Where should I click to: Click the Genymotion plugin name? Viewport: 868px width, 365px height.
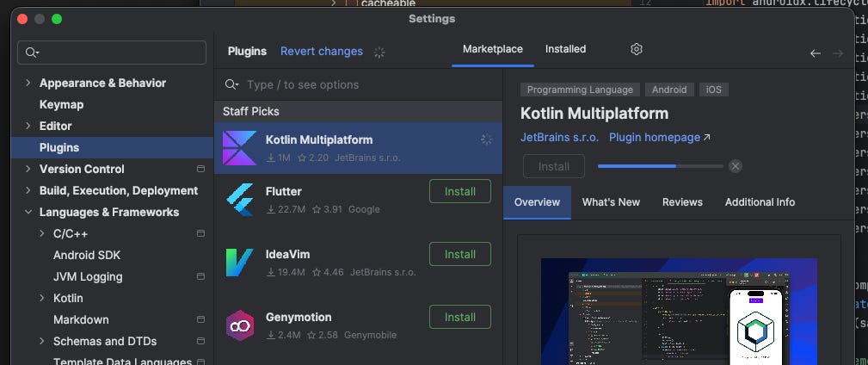(x=299, y=318)
